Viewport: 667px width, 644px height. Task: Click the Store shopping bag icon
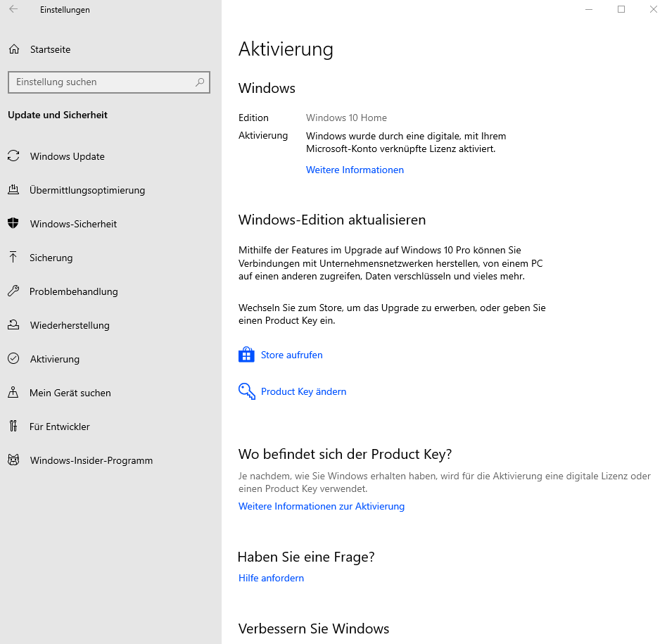tap(246, 355)
